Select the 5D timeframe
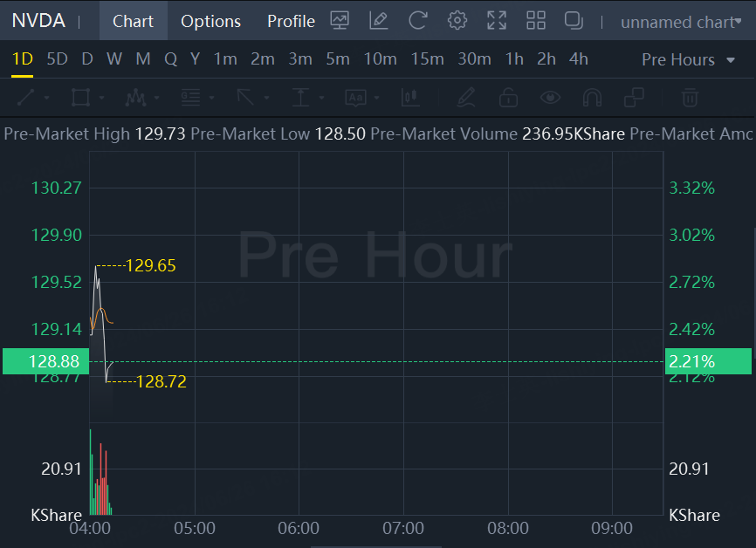 [x=57, y=59]
